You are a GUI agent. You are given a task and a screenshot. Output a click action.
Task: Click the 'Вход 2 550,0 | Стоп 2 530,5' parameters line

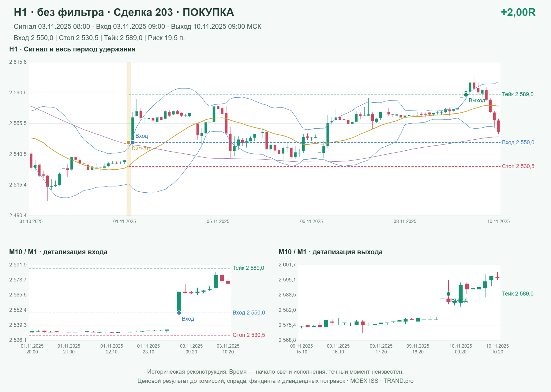point(99,38)
